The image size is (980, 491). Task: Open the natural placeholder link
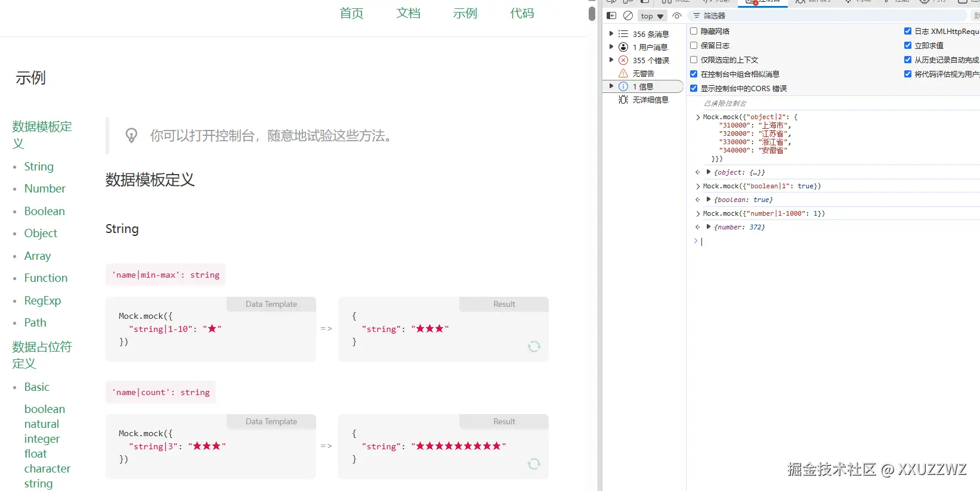pos(42,424)
